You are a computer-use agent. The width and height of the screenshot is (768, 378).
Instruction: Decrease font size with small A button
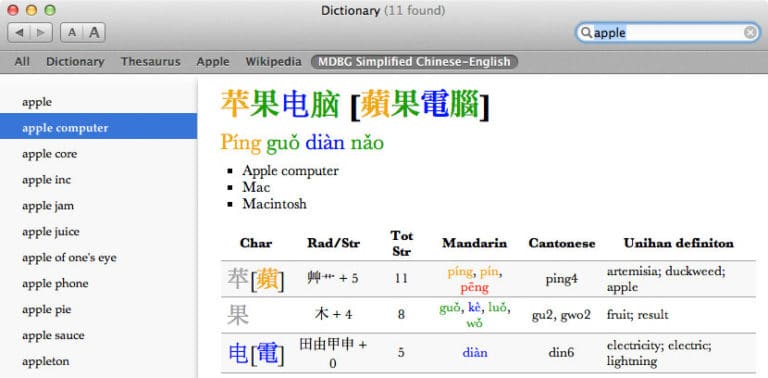click(x=72, y=32)
